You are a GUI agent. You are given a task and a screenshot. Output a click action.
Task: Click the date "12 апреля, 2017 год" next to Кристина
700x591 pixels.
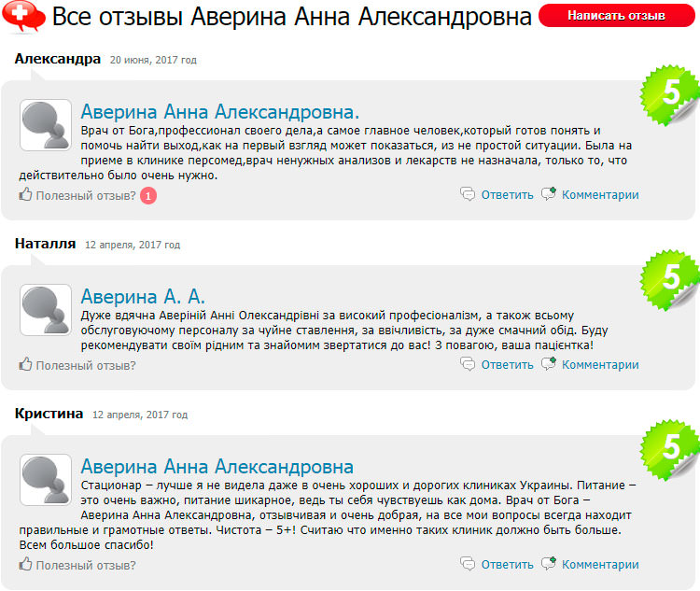coord(140,415)
